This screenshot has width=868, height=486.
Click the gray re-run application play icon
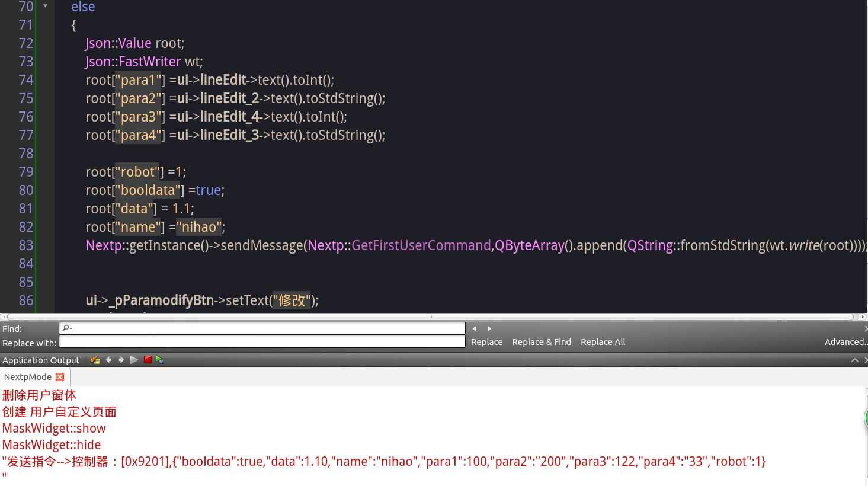point(134,360)
